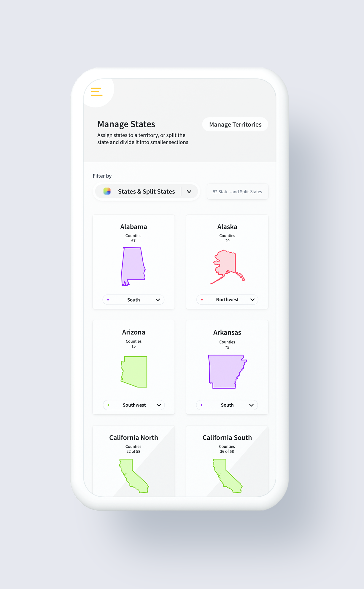
Task: Click the Alabama state map outline
Action: [133, 266]
